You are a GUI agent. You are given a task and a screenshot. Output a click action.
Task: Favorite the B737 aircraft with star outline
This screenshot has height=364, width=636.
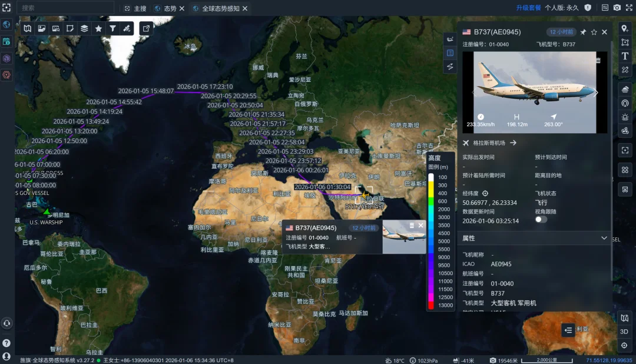tap(594, 32)
